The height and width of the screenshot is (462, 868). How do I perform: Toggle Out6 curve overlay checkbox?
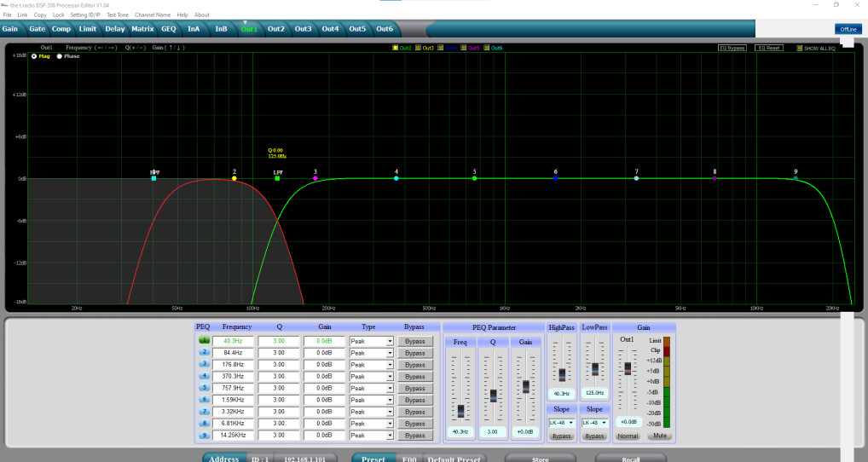tap(487, 48)
